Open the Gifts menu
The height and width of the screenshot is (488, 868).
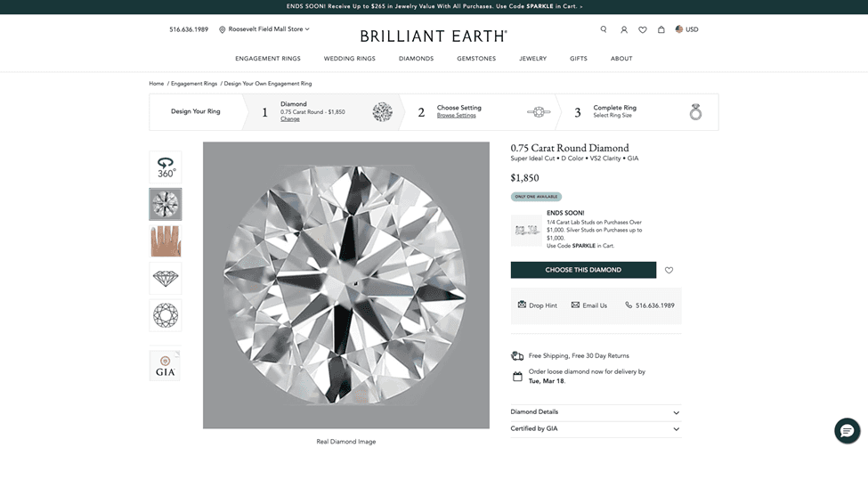579,58
